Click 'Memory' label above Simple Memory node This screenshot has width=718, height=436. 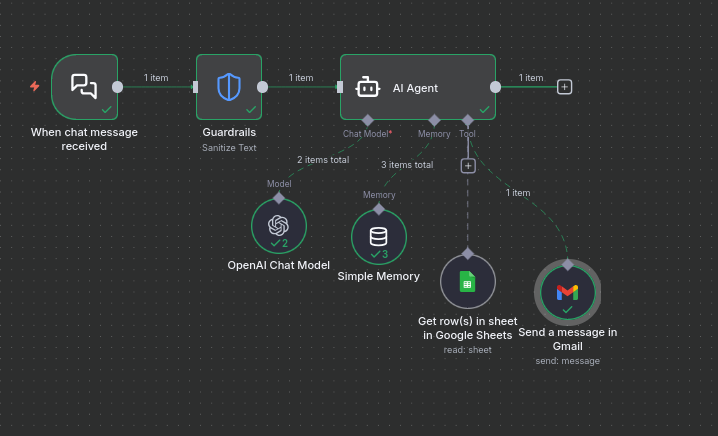(379, 195)
